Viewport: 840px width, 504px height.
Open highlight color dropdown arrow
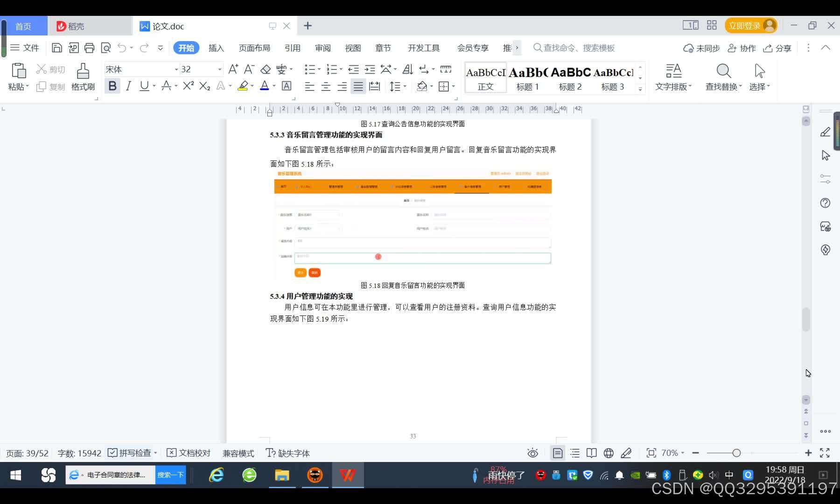[252, 86]
